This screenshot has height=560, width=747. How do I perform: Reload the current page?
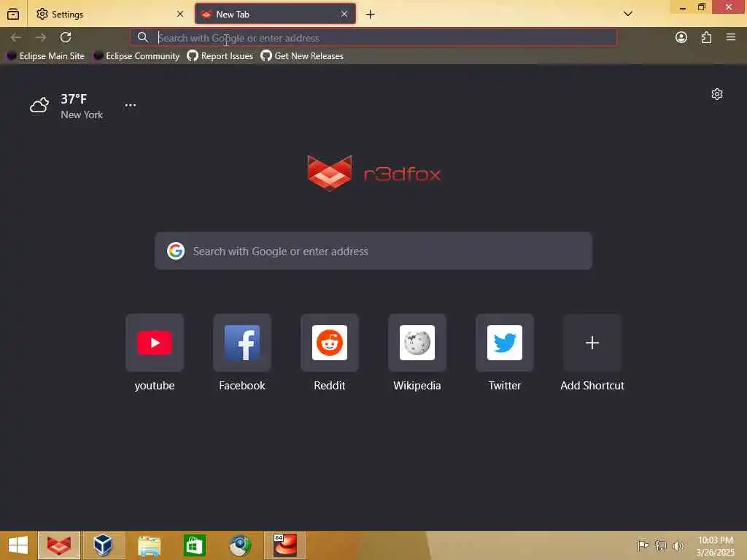66,37
